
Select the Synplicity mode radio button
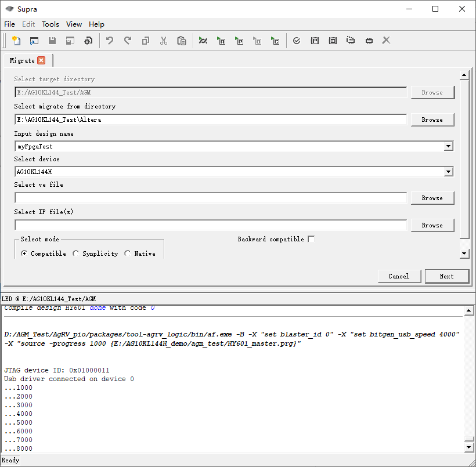75,253
